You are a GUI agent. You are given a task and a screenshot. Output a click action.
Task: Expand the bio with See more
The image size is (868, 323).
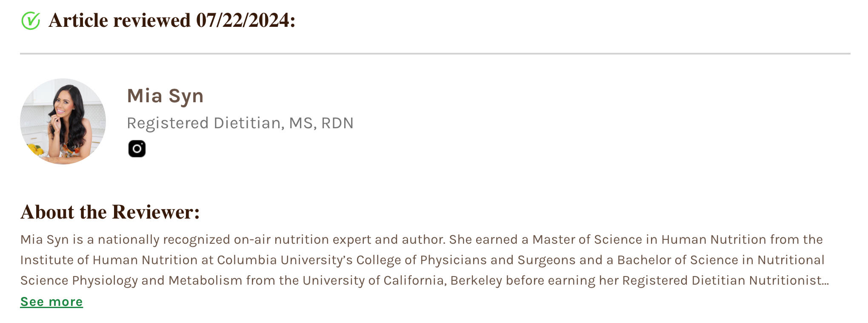(x=51, y=302)
